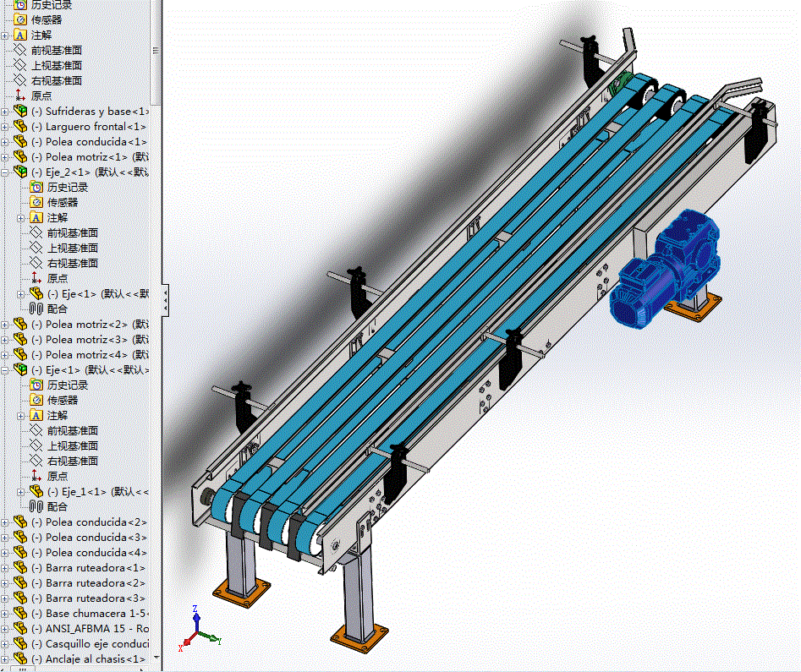Expand the Barra ruteadora<1> node

[4, 568]
